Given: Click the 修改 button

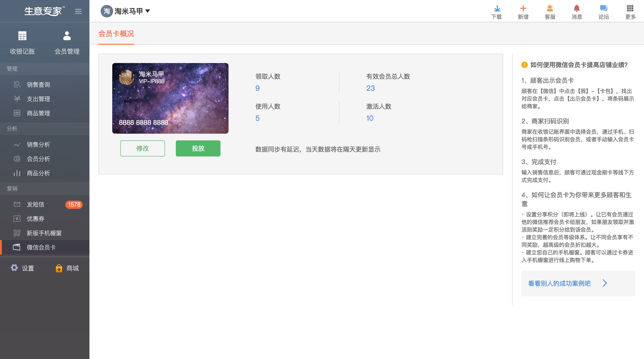Looking at the screenshot, I should (142, 148).
